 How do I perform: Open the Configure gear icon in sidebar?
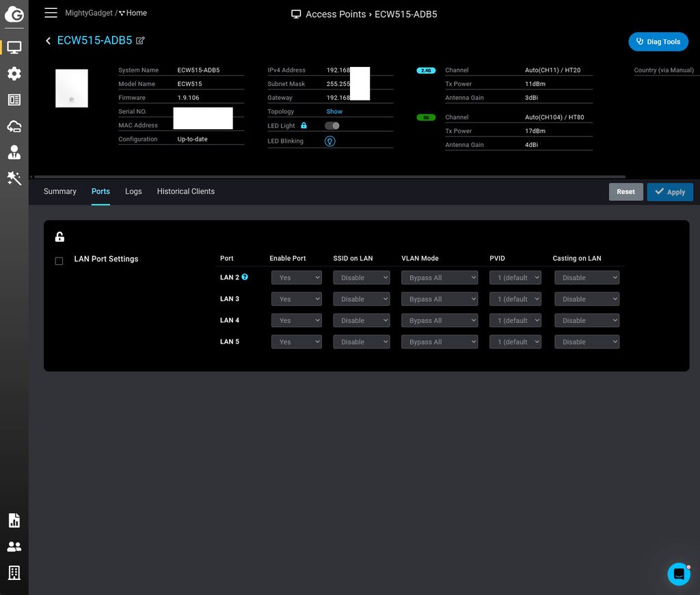(x=14, y=74)
